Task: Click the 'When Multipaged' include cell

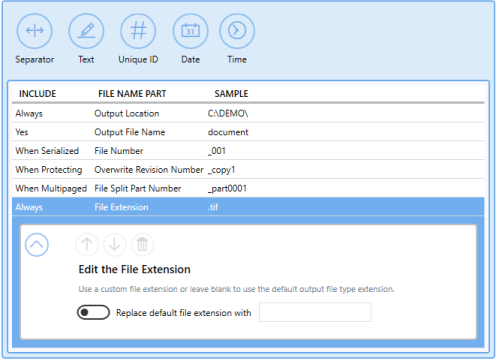Action: [51, 189]
